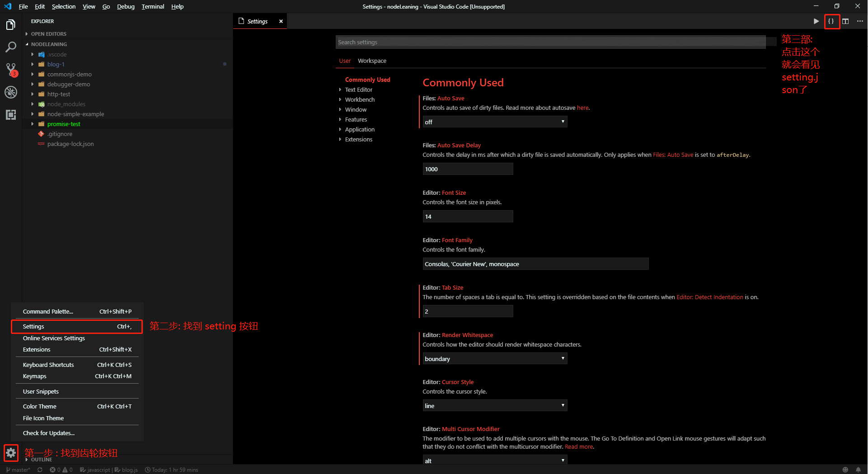Screen dimensions: 868x474
Task: Expand the commonjs-demo folder
Action: click(33, 74)
